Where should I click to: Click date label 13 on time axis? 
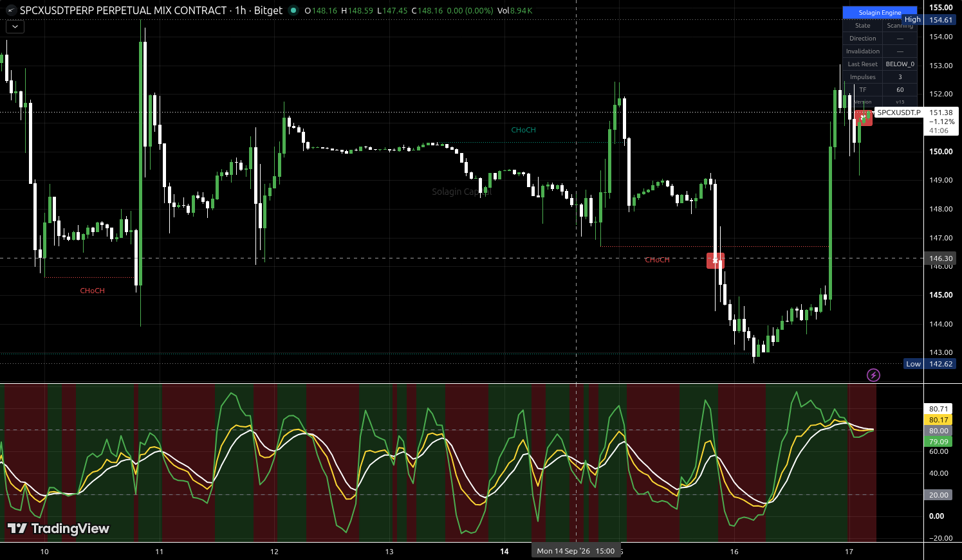389,552
